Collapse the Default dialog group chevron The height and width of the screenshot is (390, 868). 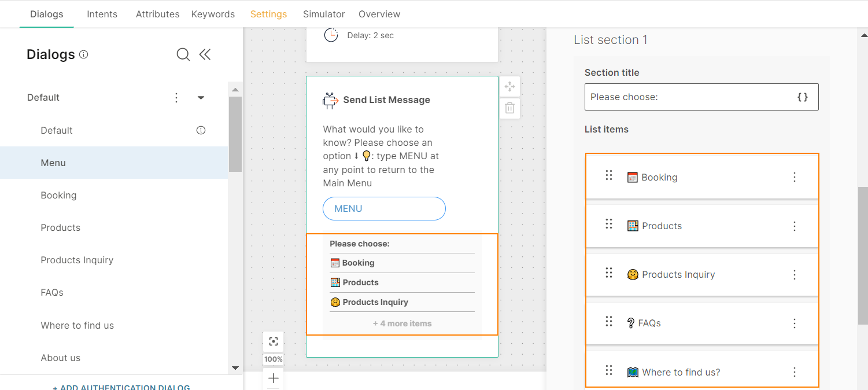(201, 97)
